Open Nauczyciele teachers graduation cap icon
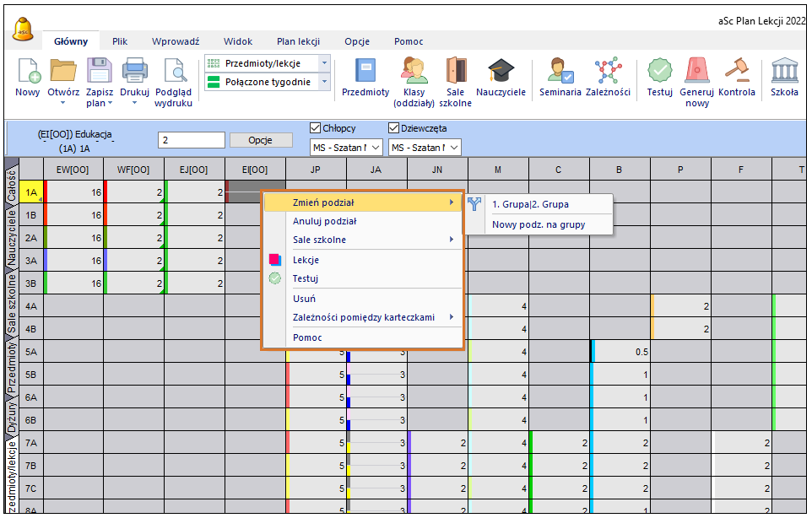 [x=501, y=70]
